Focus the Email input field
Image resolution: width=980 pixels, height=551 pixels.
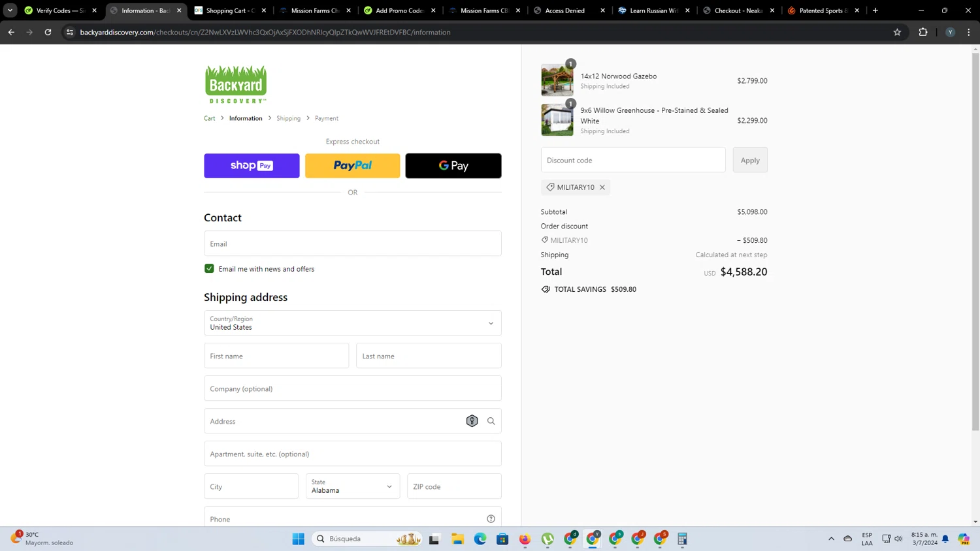pyautogui.click(x=353, y=244)
